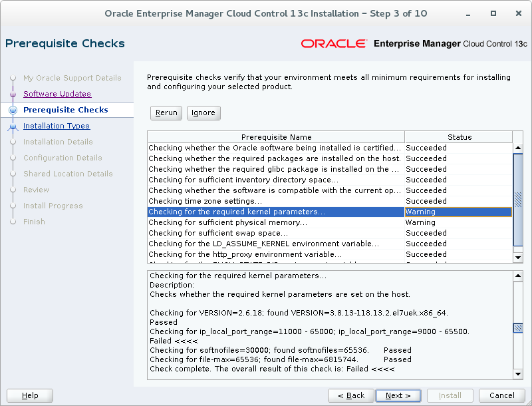
Task: Click the softnofiles check line in details
Action: coord(280,350)
